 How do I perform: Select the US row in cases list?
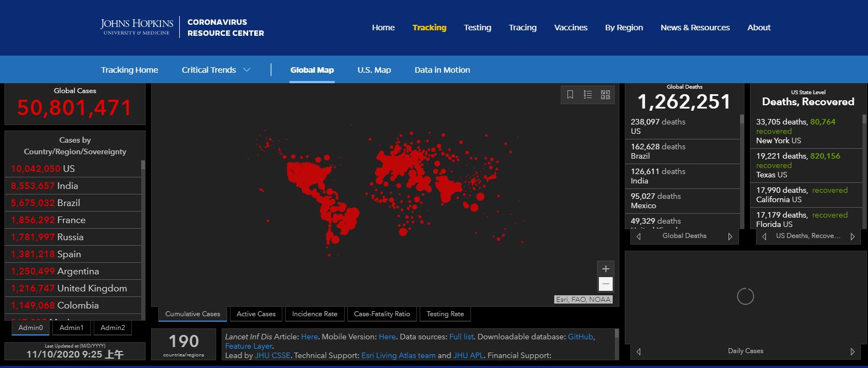click(73, 169)
